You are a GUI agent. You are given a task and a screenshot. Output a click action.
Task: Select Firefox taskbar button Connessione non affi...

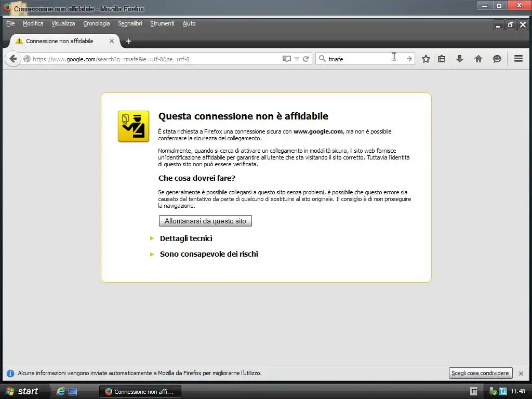140,392
